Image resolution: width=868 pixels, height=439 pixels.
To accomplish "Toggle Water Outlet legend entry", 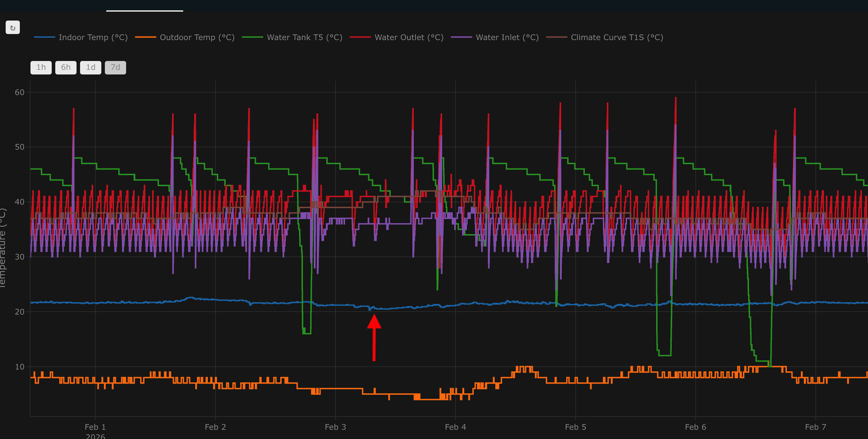I will click(x=409, y=37).
